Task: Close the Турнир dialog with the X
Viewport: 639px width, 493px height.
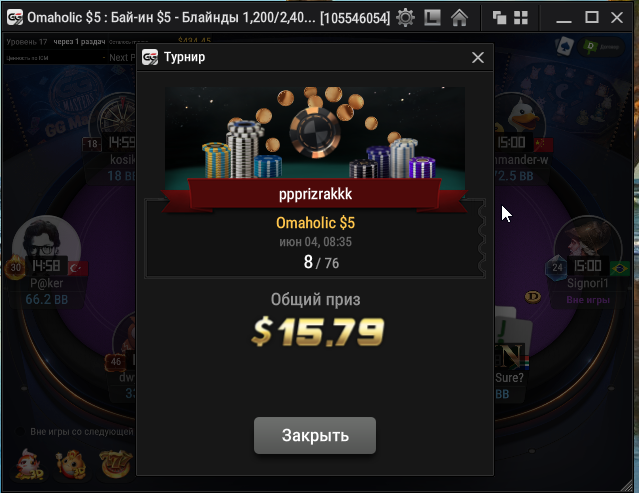Action: (478, 57)
